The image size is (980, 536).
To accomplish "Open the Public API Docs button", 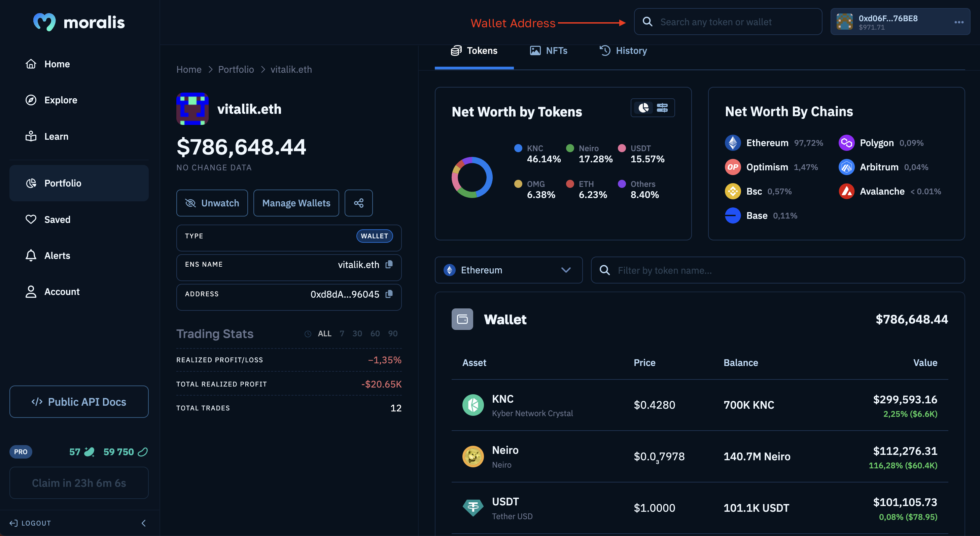I will point(79,402).
